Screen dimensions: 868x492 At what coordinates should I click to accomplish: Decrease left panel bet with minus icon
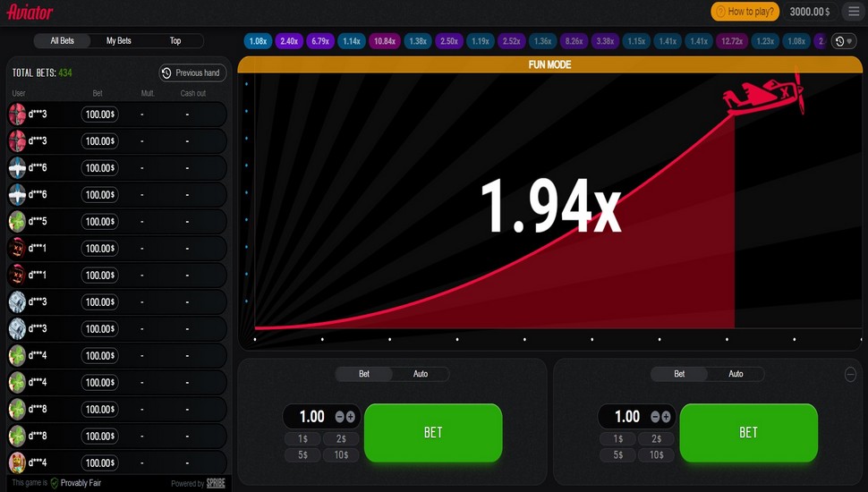(339, 417)
